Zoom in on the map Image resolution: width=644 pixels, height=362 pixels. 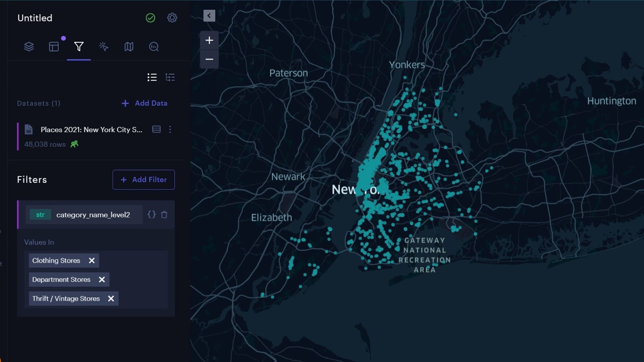[209, 40]
